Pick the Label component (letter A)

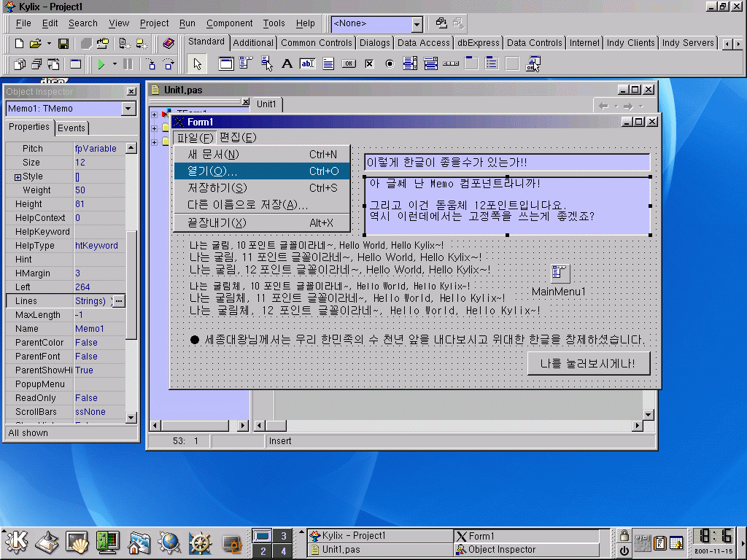287,63
